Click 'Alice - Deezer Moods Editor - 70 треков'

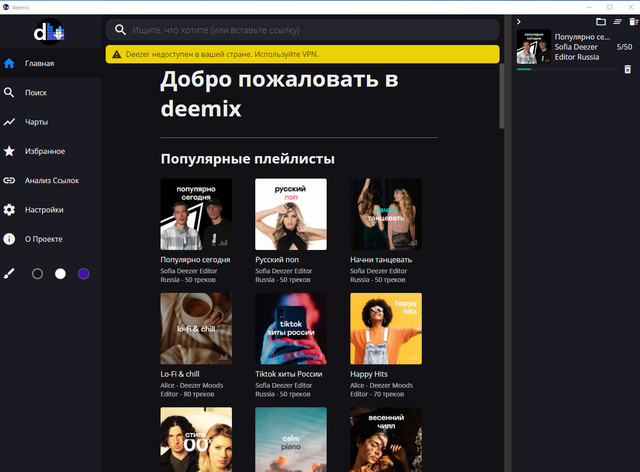382,390
